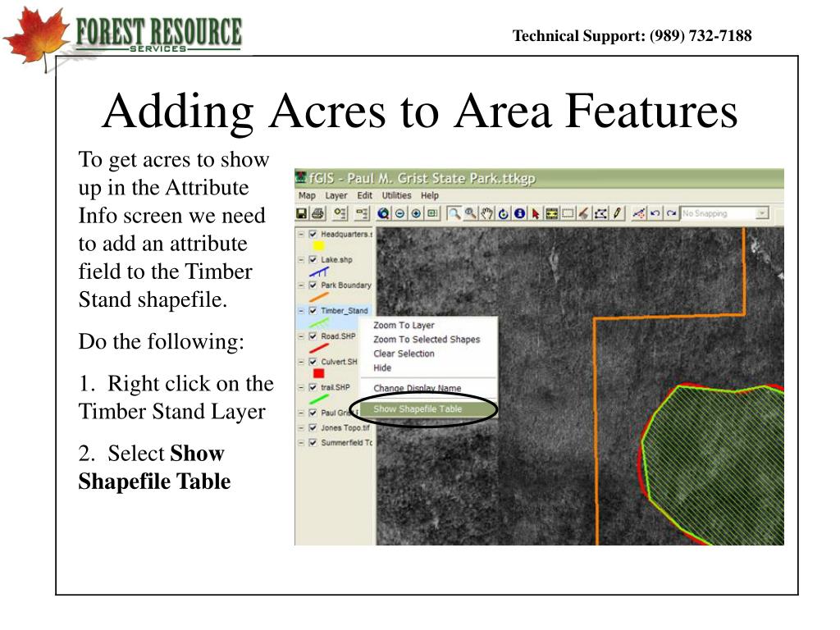Click the green Zoom to layer extent icon
The height and width of the screenshot is (630, 840).
[431, 214]
